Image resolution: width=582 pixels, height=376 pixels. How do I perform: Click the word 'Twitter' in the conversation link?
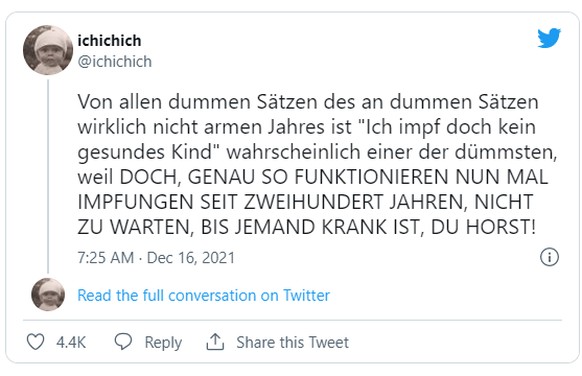[x=307, y=295]
